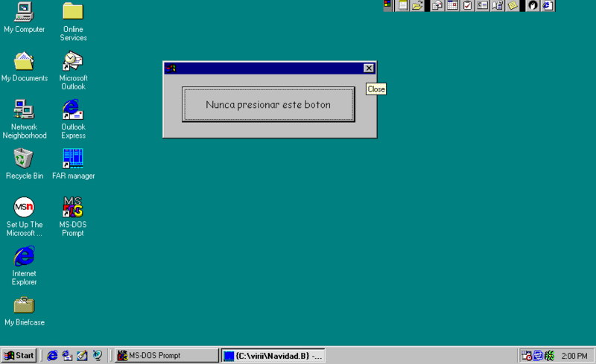
Task: Open My Computer desktop icon
Action: pyautogui.click(x=24, y=17)
